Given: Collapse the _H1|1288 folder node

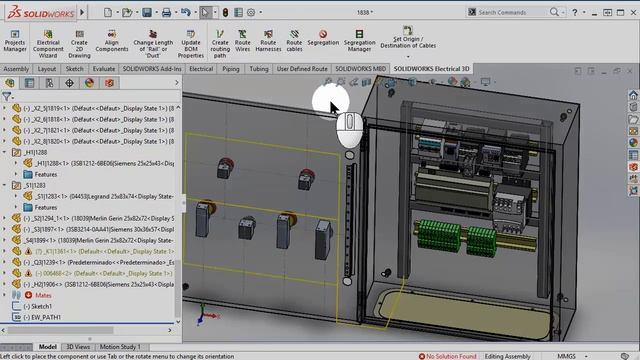Looking at the screenshot, I should pyautogui.click(x=4, y=152).
